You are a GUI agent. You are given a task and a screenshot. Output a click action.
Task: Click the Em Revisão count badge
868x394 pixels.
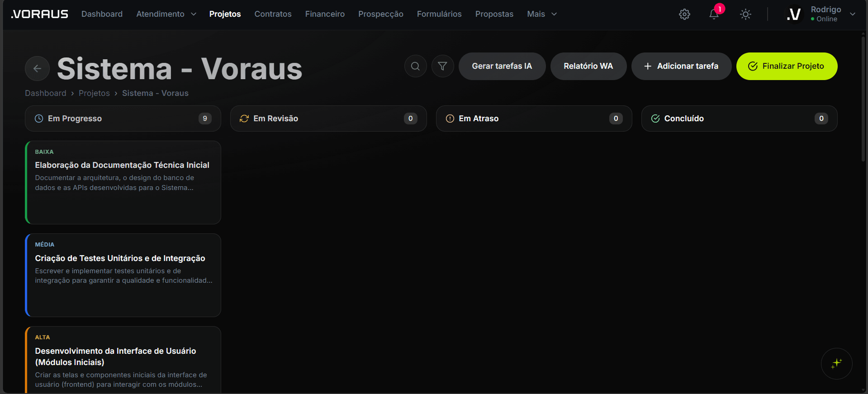tap(410, 119)
